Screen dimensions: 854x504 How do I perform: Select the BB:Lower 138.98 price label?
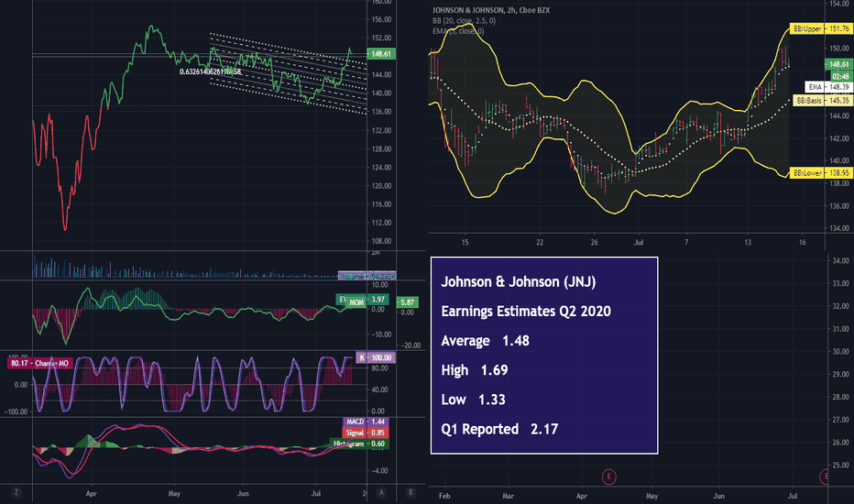coord(821,172)
